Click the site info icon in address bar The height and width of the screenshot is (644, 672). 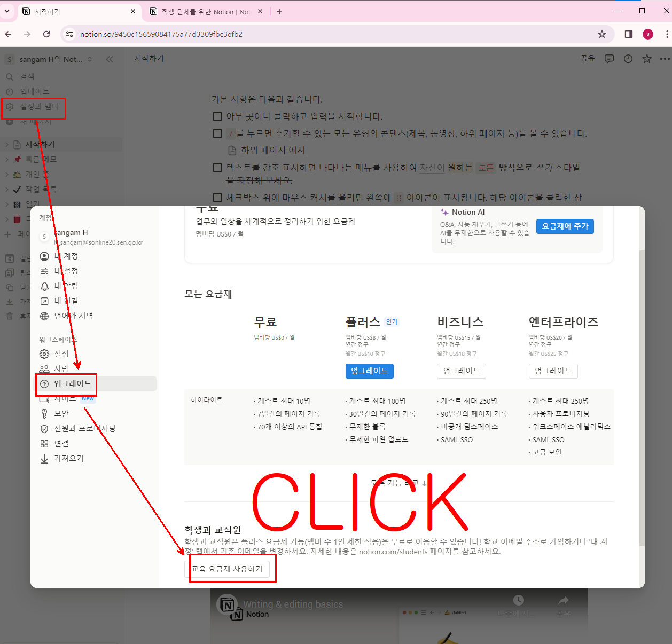coord(69,34)
